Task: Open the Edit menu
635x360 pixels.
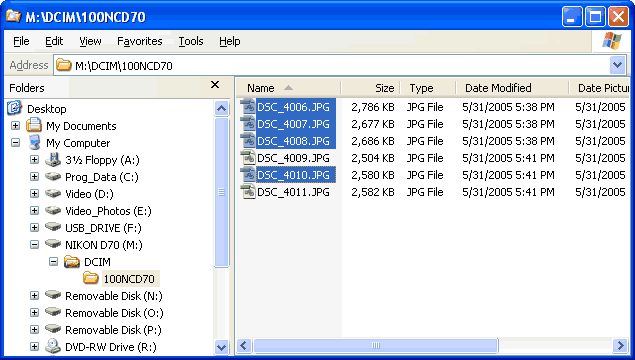Action: (54, 41)
